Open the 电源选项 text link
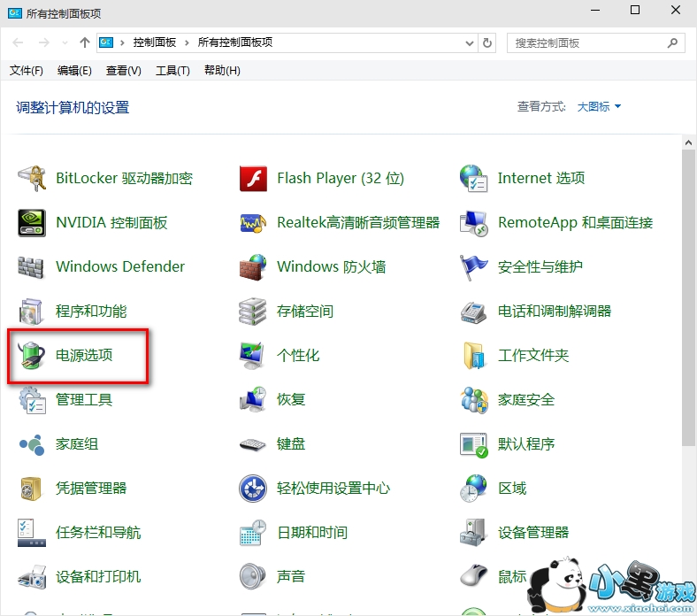 coord(84,356)
